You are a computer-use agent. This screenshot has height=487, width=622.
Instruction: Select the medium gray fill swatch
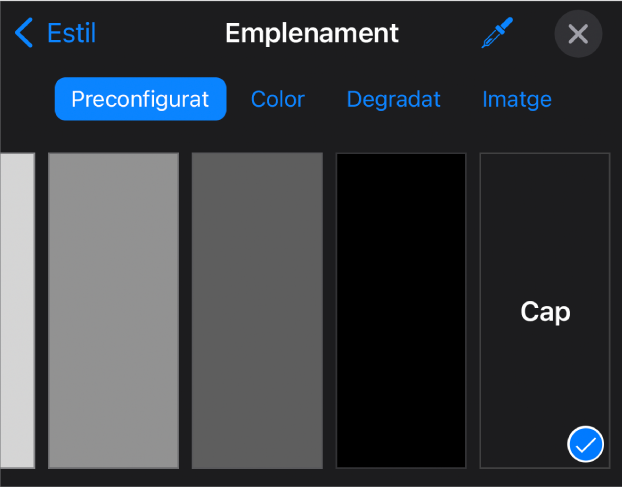pos(113,311)
